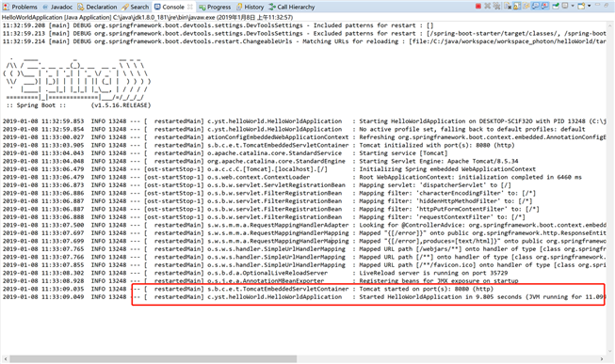Open dropdown beside Display Selected Console
Screen dimensions: 615x364
[573, 6]
